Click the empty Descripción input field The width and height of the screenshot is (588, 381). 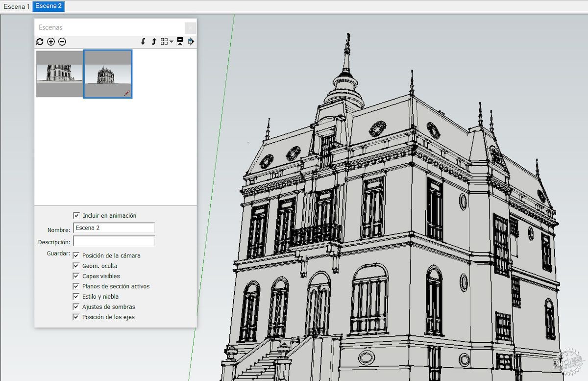[x=114, y=241]
